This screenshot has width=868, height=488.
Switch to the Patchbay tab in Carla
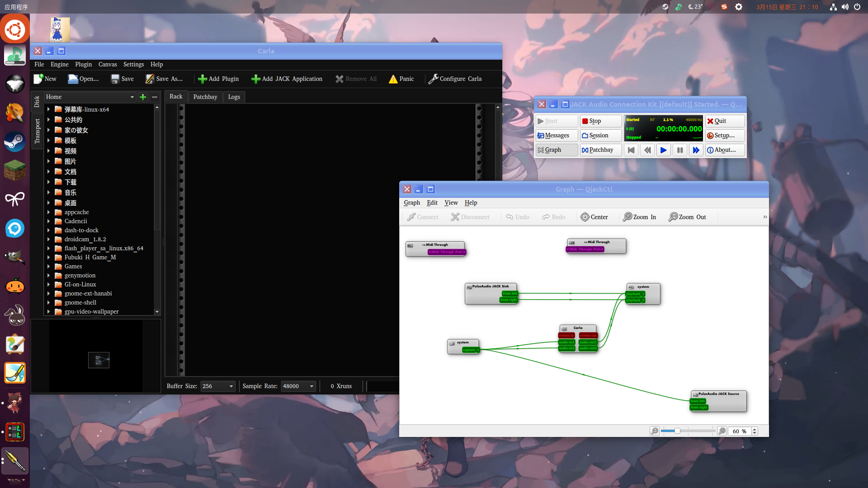pyautogui.click(x=205, y=97)
